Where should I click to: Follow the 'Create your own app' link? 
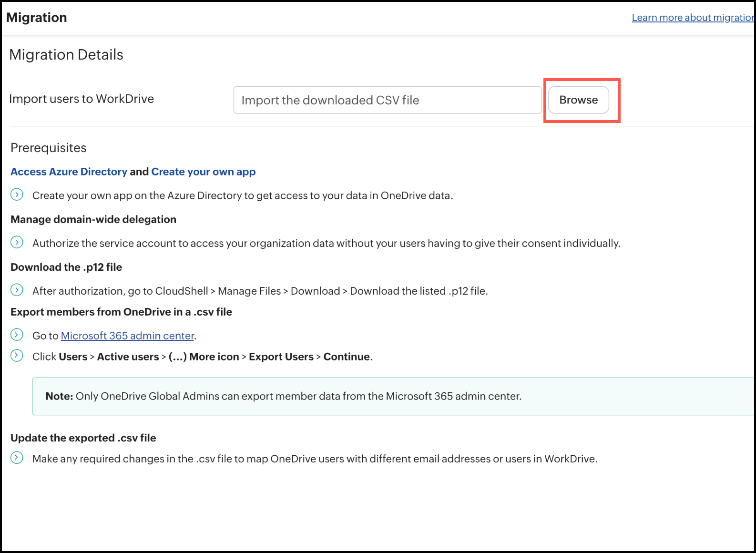click(203, 172)
